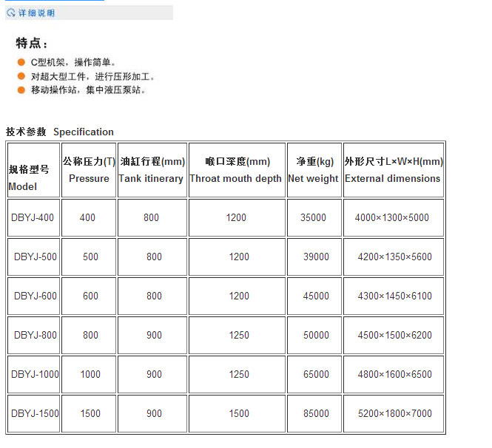492x448 pixels.
Task: Click the External dimensions column header
Action: 393,169
